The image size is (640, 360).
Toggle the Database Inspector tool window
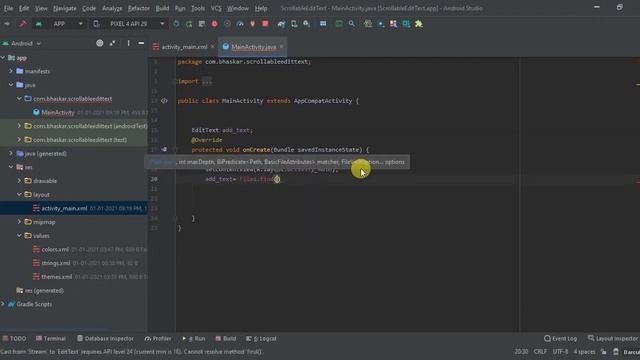pos(105,339)
